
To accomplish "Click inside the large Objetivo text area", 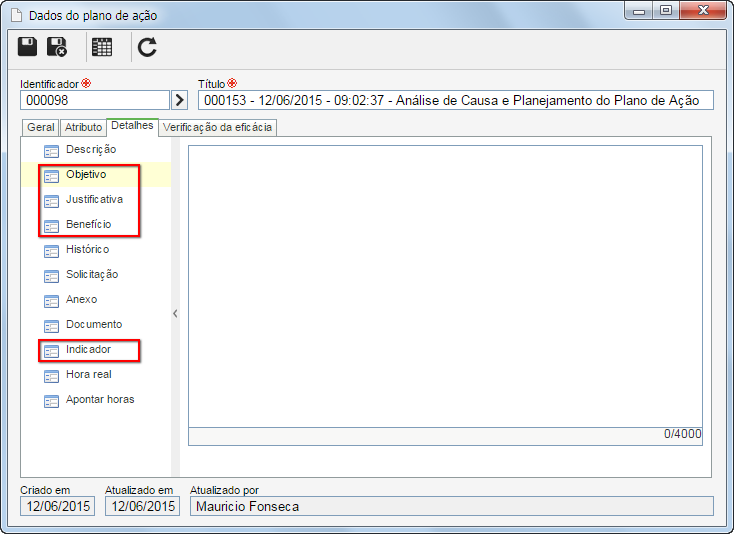I will [446, 286].
